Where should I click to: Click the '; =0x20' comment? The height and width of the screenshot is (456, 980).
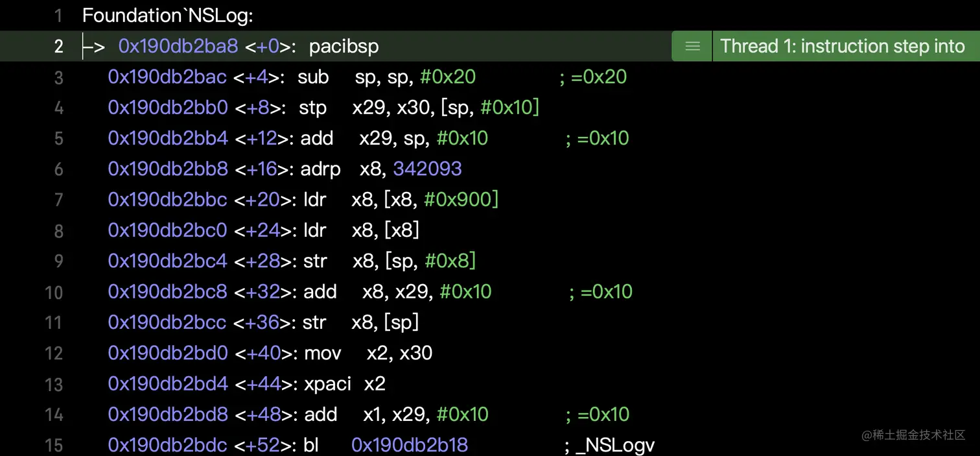click(x=593, y=77)
